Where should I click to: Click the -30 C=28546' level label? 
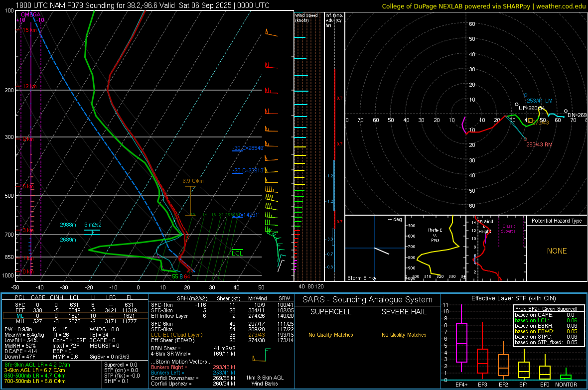[x=248, y=148]
